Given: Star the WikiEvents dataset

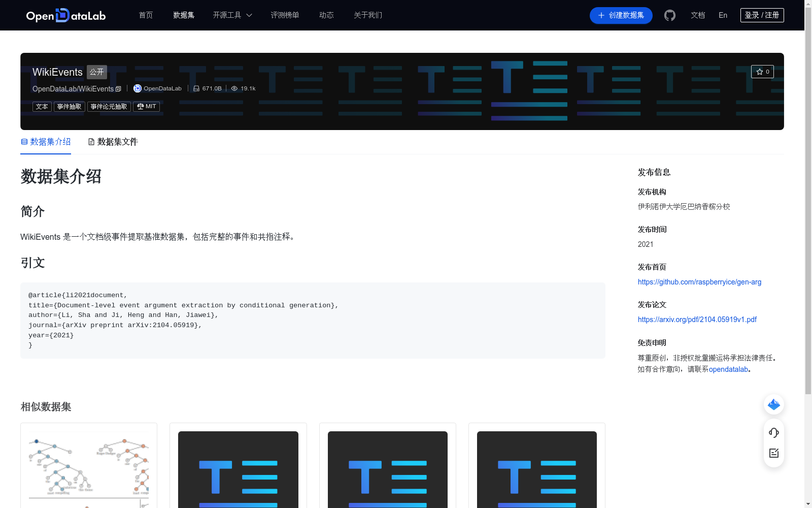Looking at the screenshot, I should [762, 72].
